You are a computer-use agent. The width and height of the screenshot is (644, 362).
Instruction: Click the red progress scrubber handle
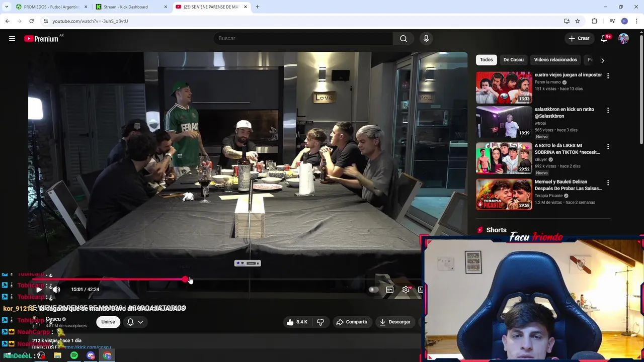185,279
